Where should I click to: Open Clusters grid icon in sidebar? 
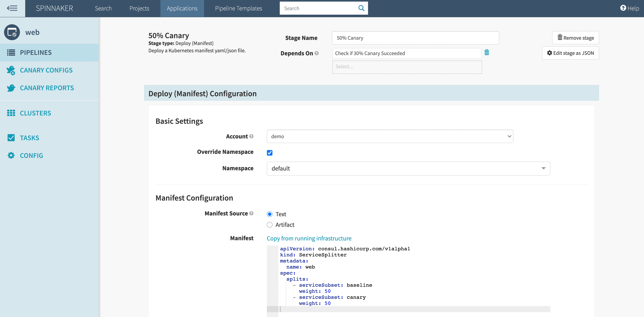pyautogui.click(x=11, y=113)
